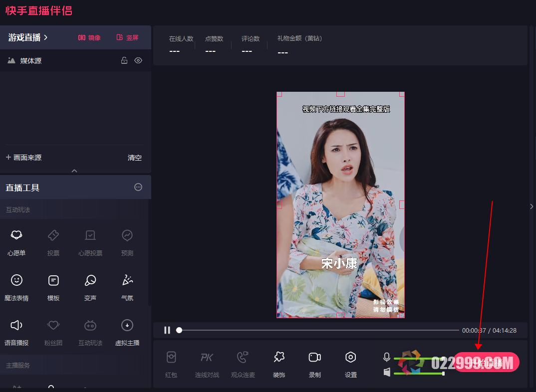
Task: Open the 预测 prediction tool
Action: pyautogui.click(x=127, y=242)
